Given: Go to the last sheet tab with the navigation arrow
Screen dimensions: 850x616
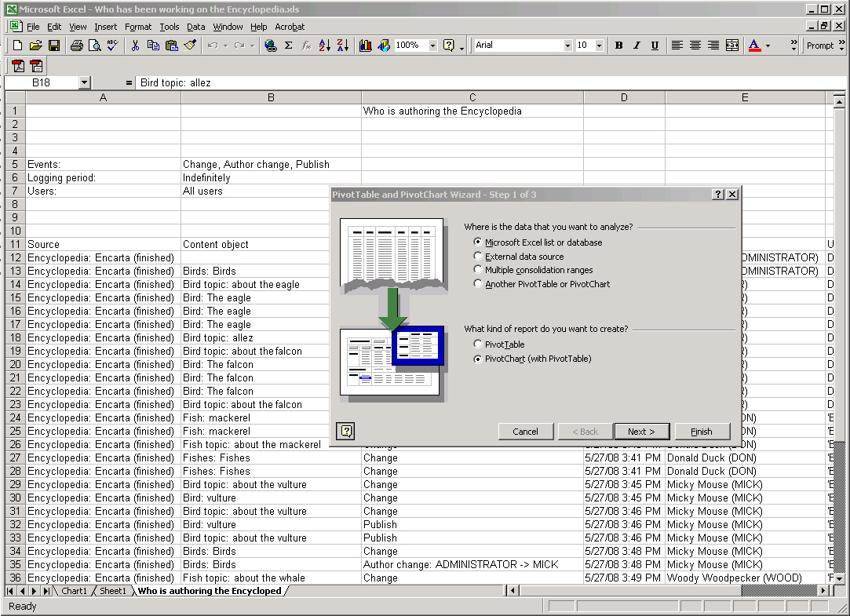Looking at the screenshot, I should click(46, 591).
